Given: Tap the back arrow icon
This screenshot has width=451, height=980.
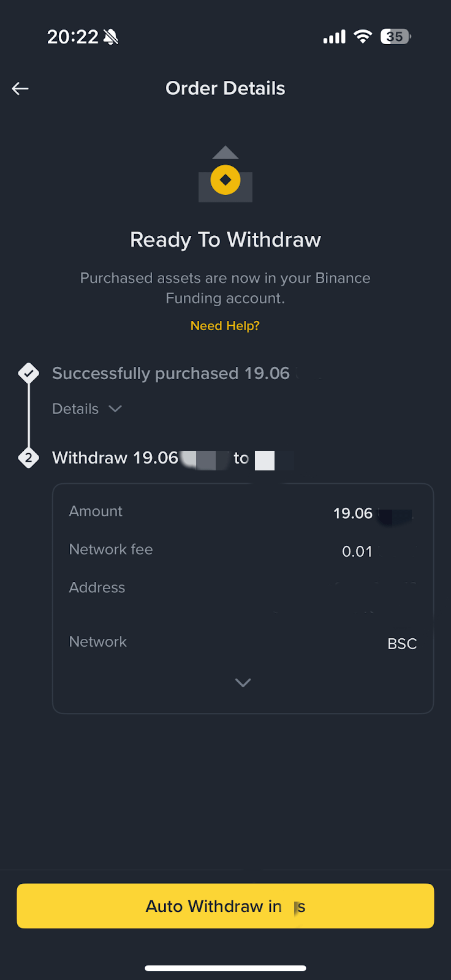Looking at the screenshot, I should point(20,89).
